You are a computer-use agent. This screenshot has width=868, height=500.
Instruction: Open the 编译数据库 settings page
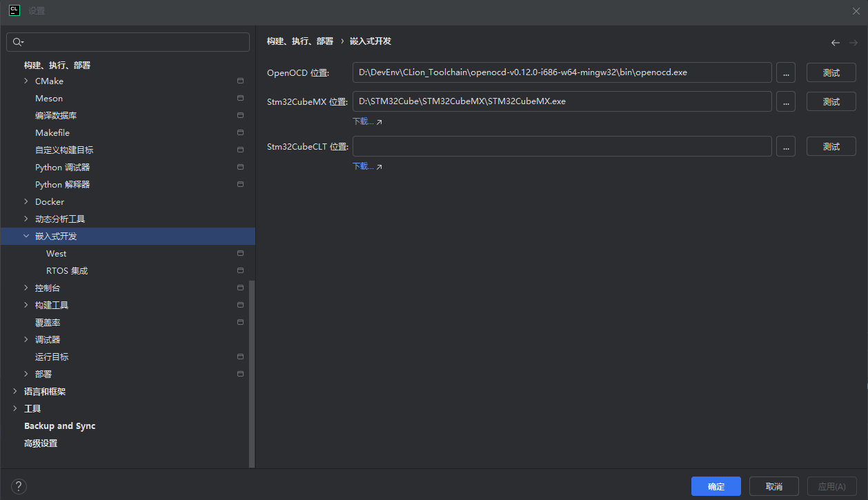56,115
